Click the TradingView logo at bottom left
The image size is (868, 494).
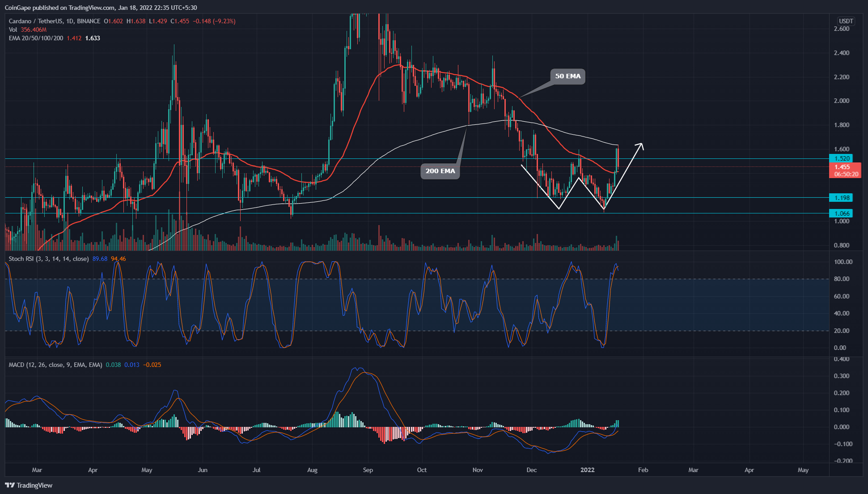pos(29,485)
